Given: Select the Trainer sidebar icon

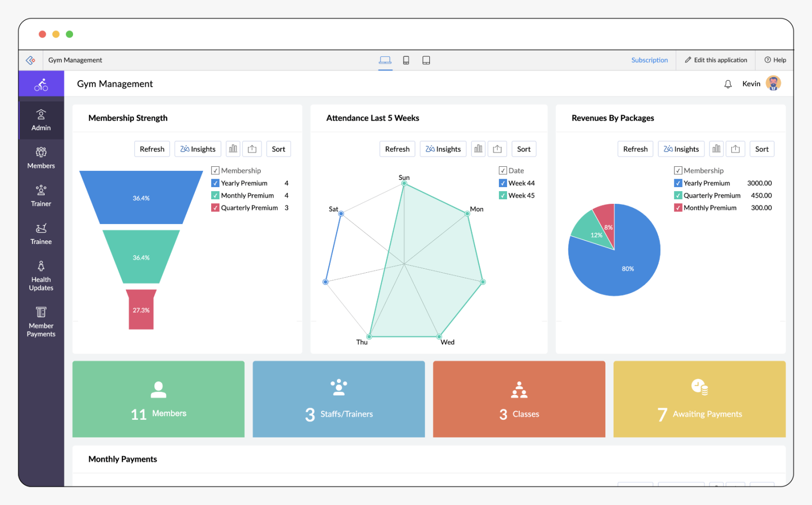Looking at the screenshot, I should (x=41, y=190).
